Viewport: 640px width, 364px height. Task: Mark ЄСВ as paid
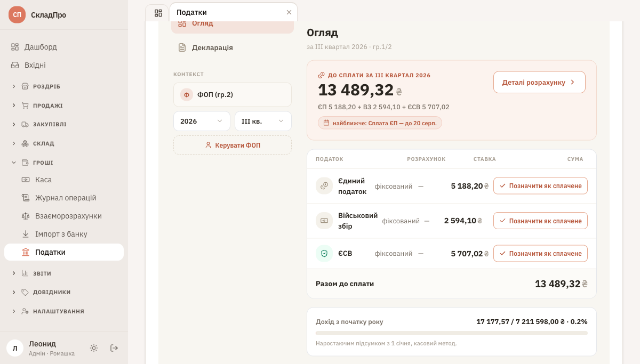[x=540, y=254]
